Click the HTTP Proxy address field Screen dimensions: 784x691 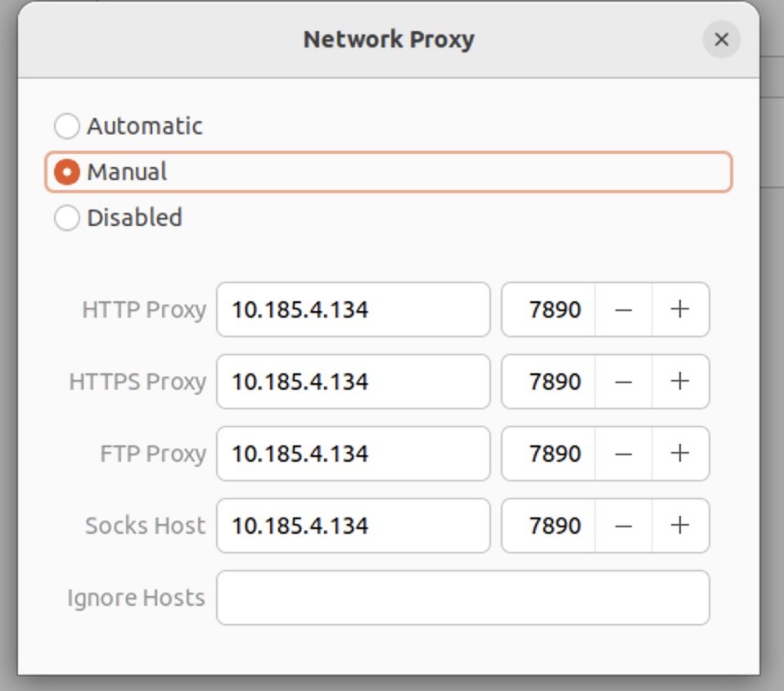(353, 309)
